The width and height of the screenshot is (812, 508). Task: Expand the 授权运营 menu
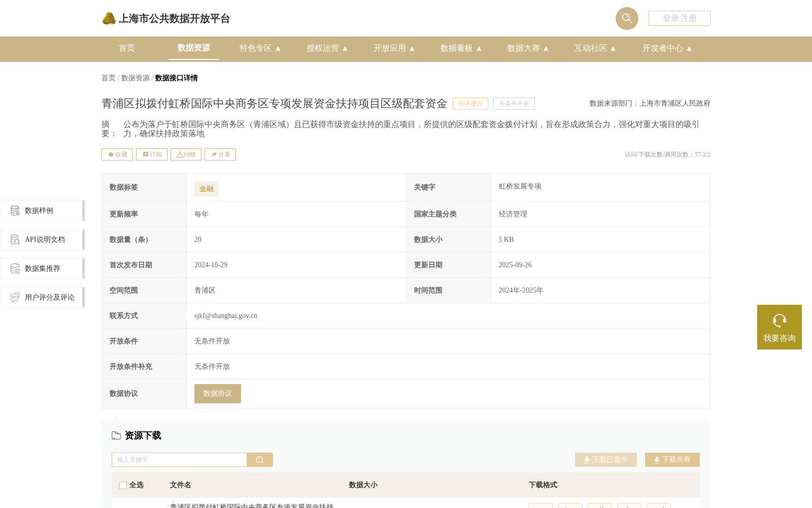click(327, 48)
